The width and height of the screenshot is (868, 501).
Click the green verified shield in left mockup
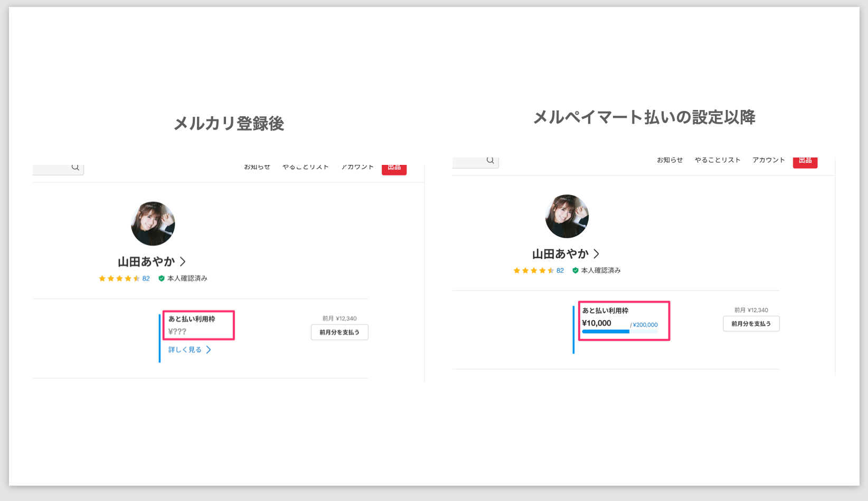click(162, 279)
